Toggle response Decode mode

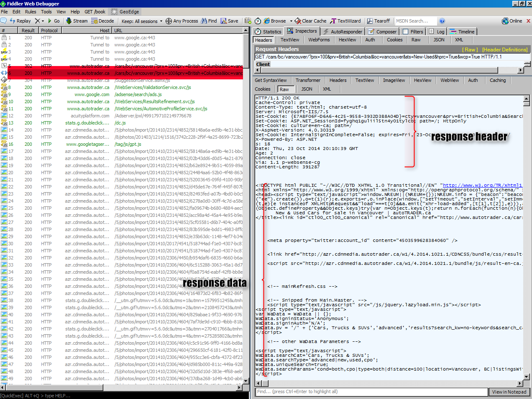coord(102,20)
